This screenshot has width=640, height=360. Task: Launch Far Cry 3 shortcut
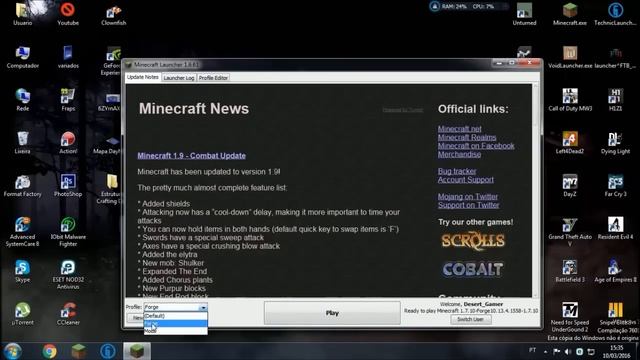click(x=616, y=185)
